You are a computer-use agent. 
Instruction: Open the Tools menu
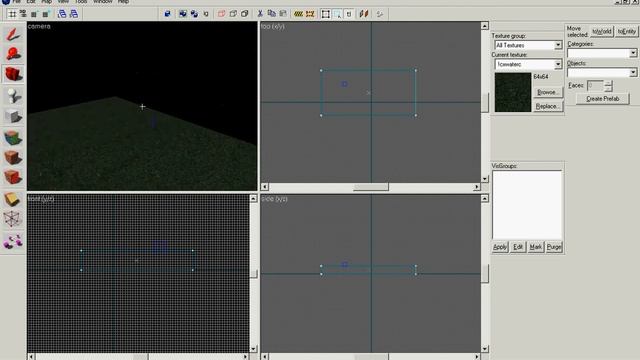click(81, 2)
